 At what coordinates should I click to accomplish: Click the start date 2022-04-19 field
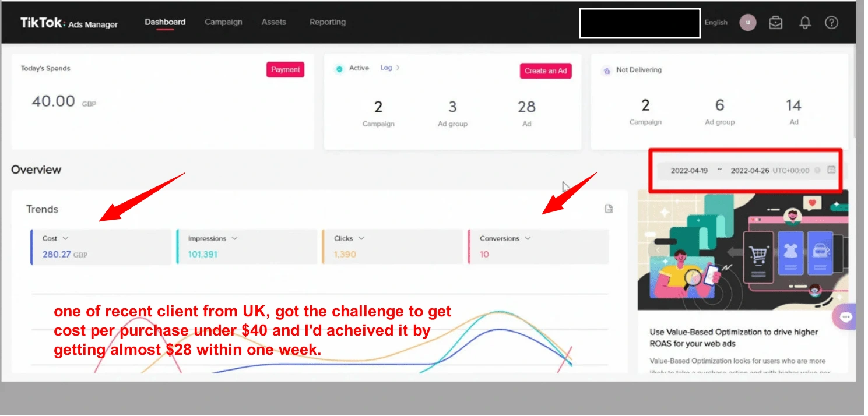688,171
